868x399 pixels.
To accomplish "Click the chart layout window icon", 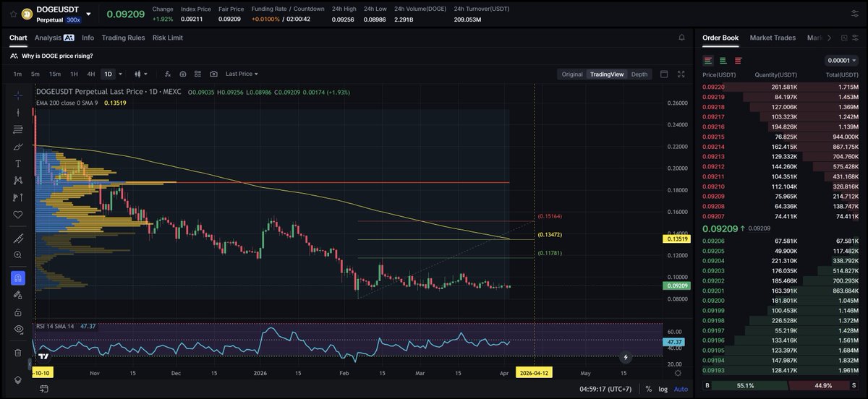I will coord(664,74).
